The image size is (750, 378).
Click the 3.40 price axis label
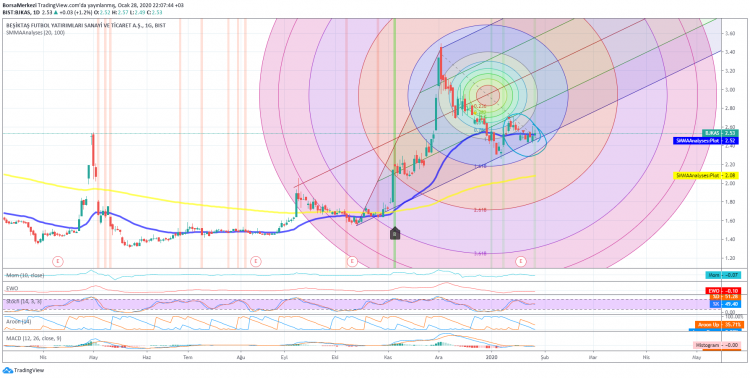[729, 52]
